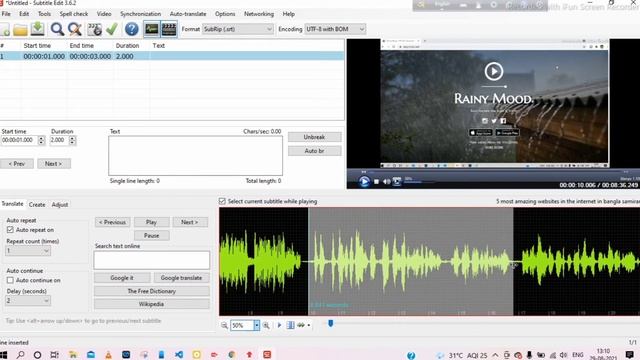Toggle the video player clapperboard icon
The width and height of the screenshot is (640, 360).
(x=169, y=29)
